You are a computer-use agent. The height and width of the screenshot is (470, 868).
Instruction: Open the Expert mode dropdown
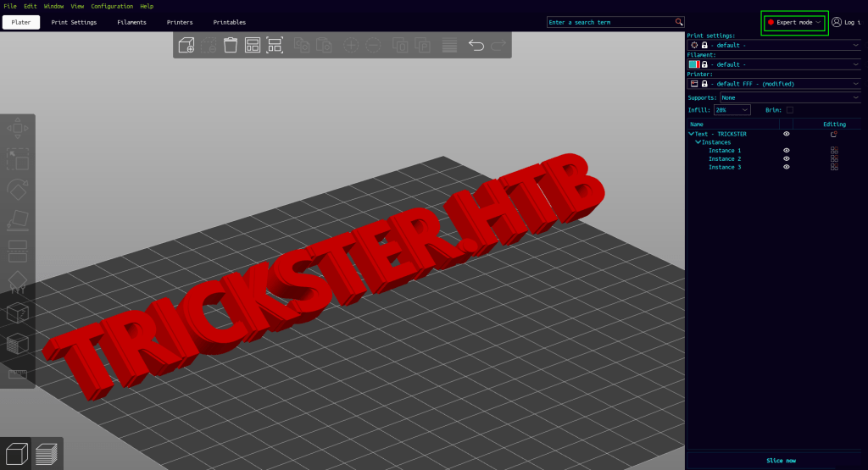point(794,22)
